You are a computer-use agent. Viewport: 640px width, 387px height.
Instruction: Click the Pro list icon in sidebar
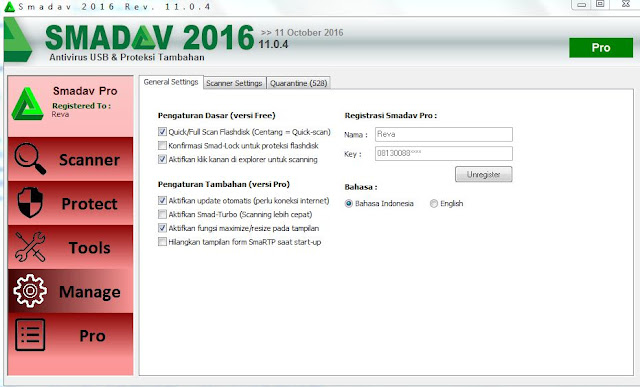click(x=30, y=335)
